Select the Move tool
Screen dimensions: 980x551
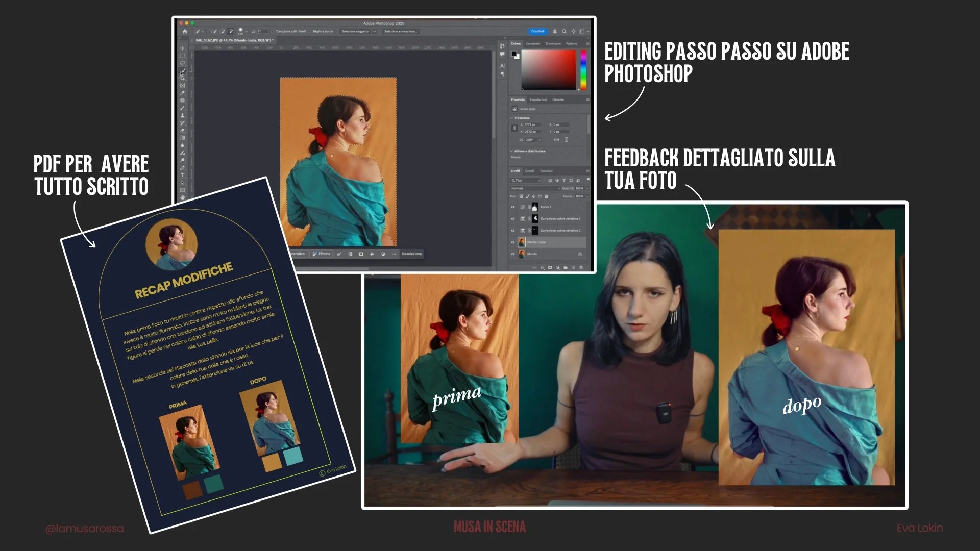coord(182,48)
